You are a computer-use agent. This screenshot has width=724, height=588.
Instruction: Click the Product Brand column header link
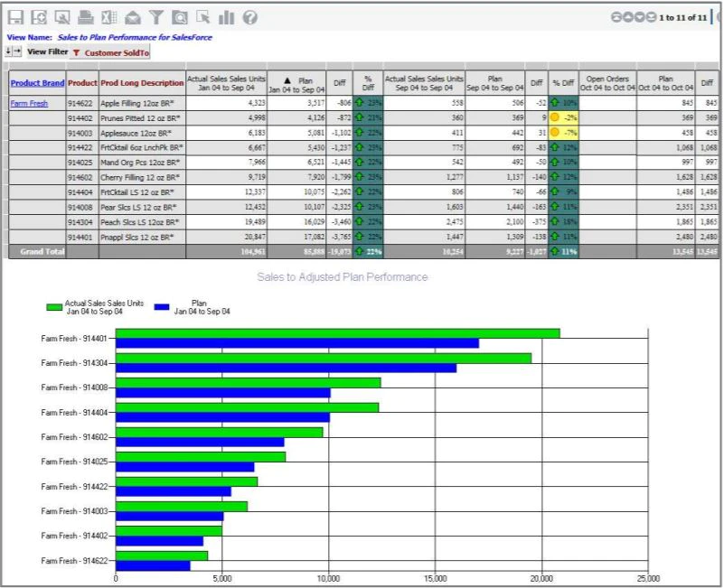coord(37,83)
